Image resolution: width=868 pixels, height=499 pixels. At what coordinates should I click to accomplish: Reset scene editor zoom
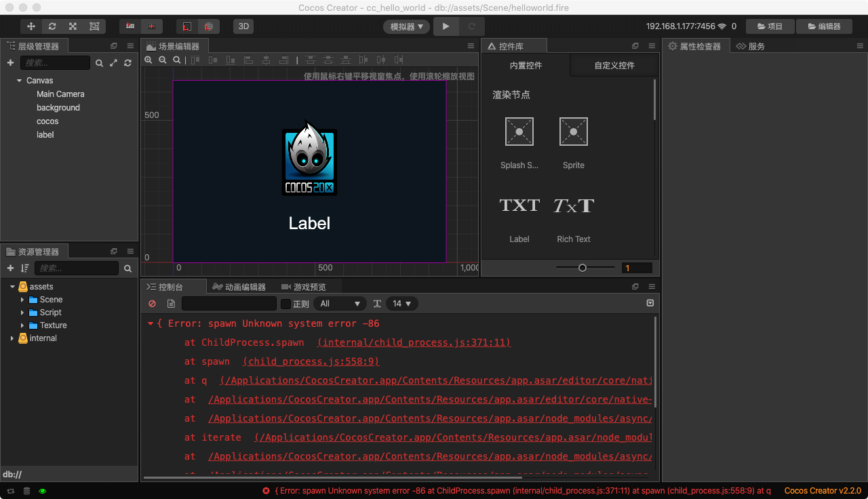pos(177,60)
